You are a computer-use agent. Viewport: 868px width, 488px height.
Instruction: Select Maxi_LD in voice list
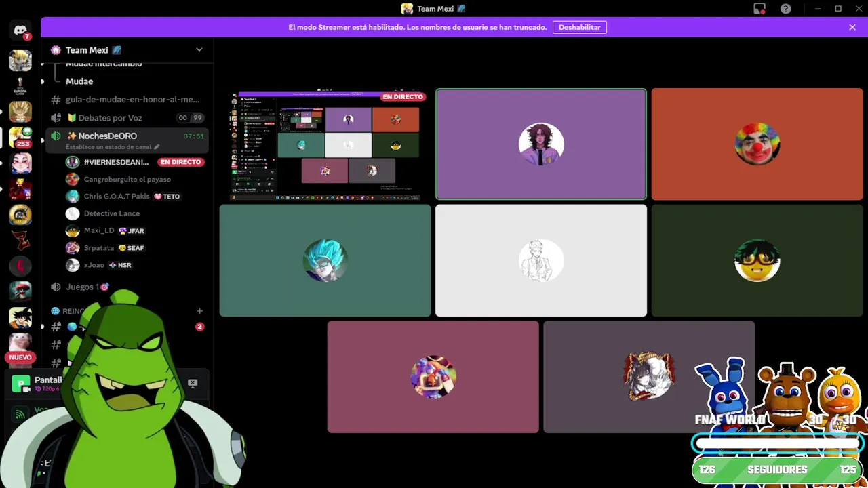click(x=99, y=230)
